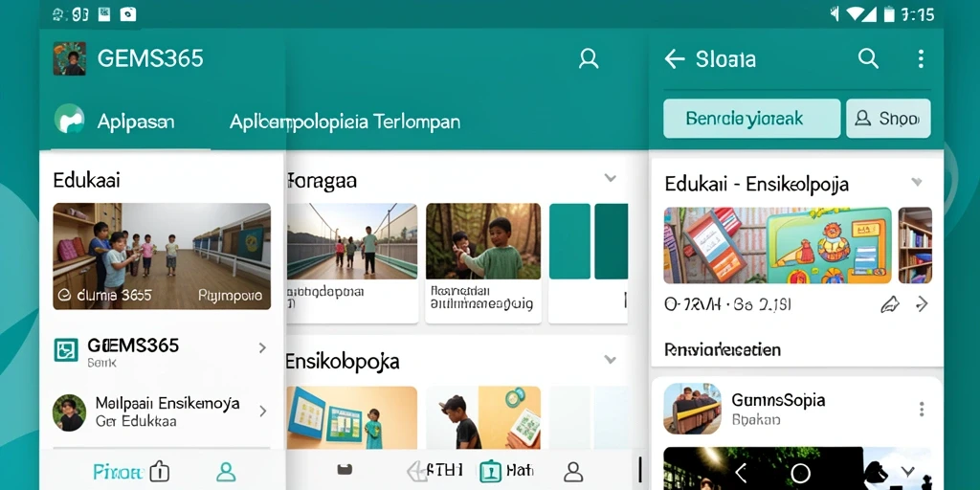Click the camera icon in status bar

click(x=128, y=13)
